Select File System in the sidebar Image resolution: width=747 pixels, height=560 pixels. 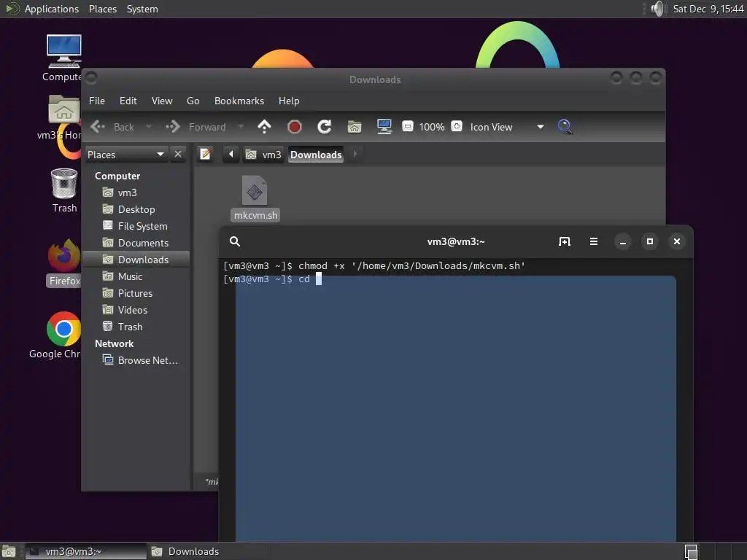136,226
